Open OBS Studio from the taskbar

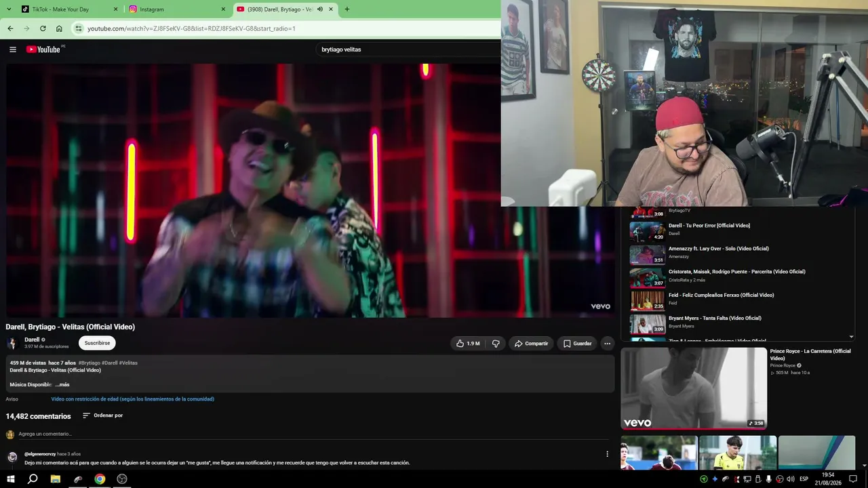click(122, 479)
